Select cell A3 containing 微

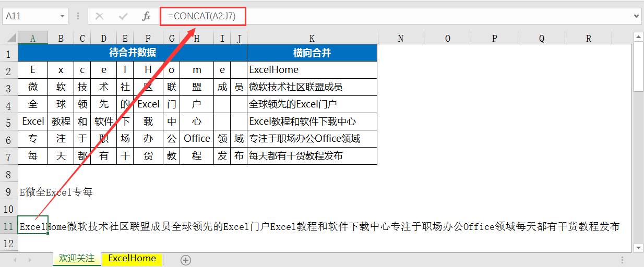(x=33, y=87)
